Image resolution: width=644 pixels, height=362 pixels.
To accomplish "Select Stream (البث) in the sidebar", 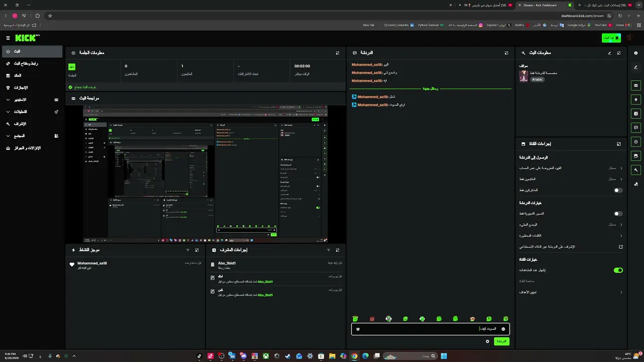I will (32, 51).
